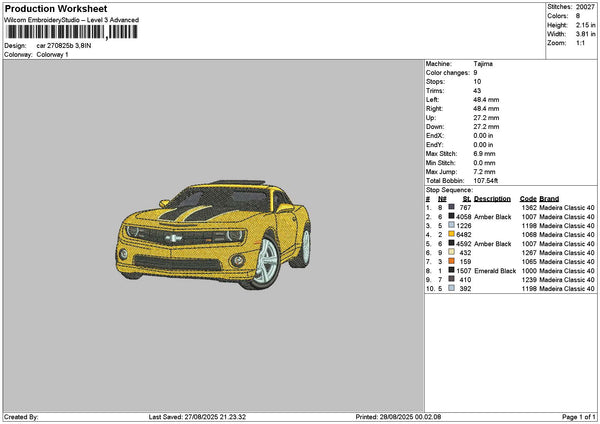
Task: Click the light blue swatch in stop 10
Action: (x=452, y=288)
